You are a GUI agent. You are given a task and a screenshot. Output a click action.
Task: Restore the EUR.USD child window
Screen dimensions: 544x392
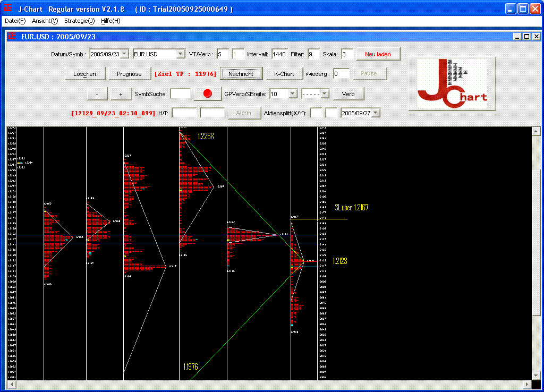[526, 37]
